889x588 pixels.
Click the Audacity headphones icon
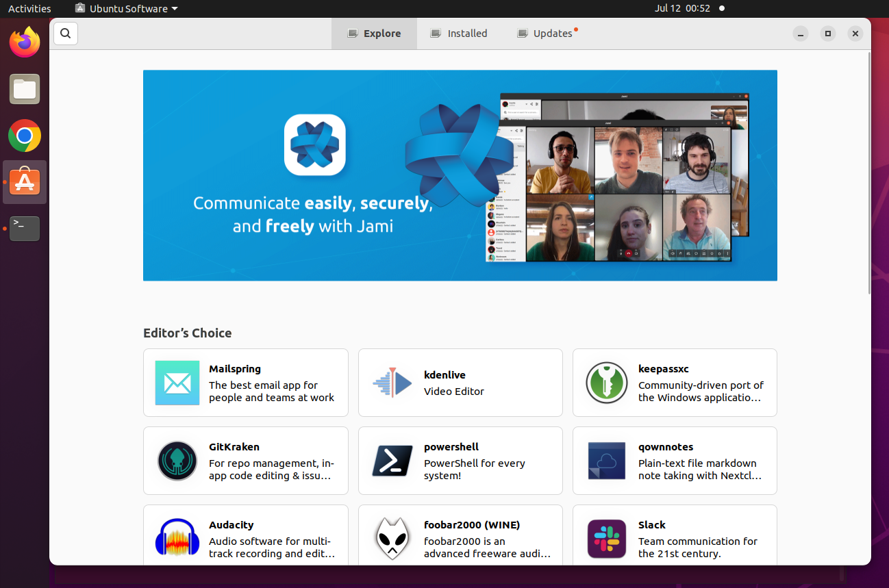(177, 539)
